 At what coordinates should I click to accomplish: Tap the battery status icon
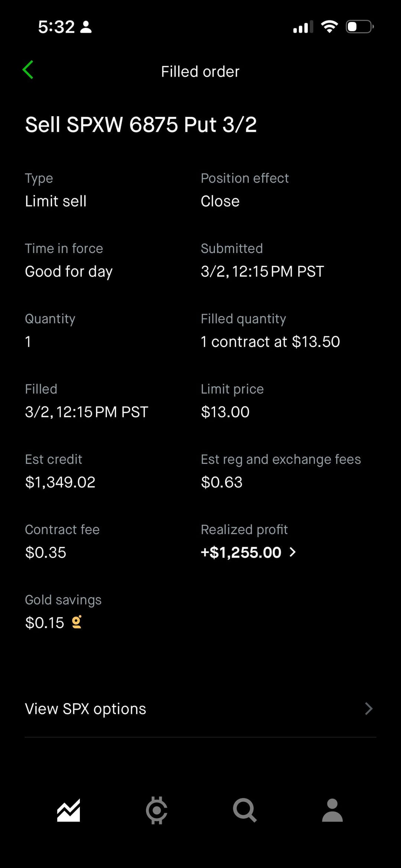pyautogui.click(x=359, y=27)
